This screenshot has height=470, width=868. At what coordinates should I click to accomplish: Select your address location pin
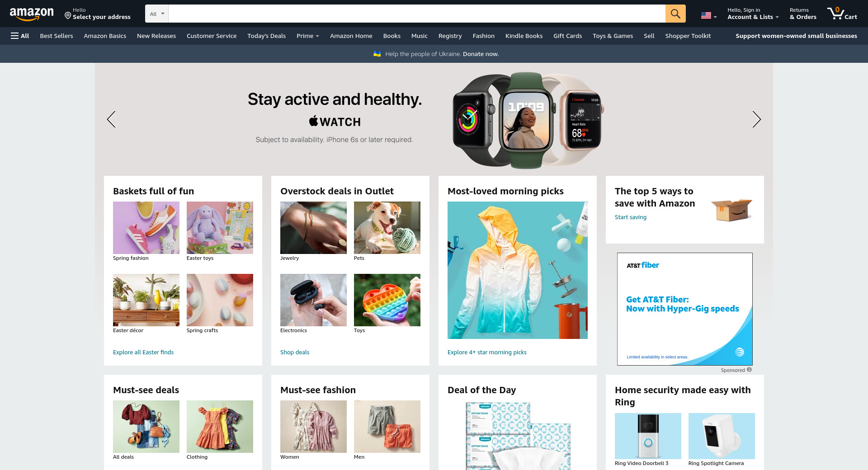click(68, 15)
